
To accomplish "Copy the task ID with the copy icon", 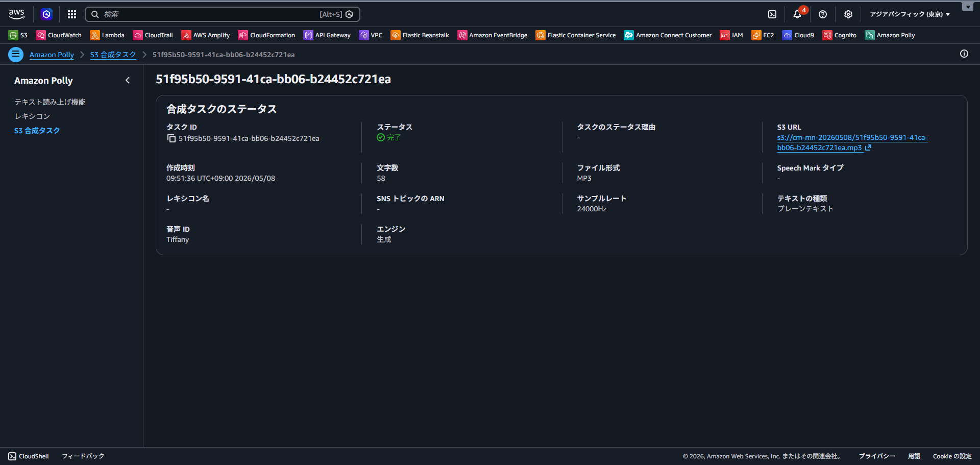I will click(x=171, y=138).
